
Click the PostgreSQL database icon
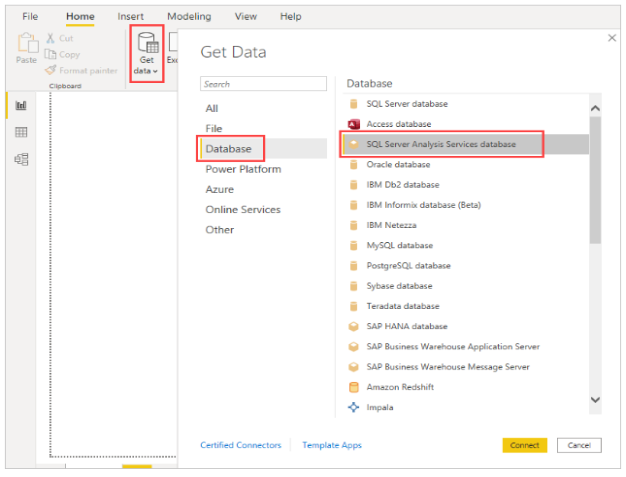(x=353, y=265)
